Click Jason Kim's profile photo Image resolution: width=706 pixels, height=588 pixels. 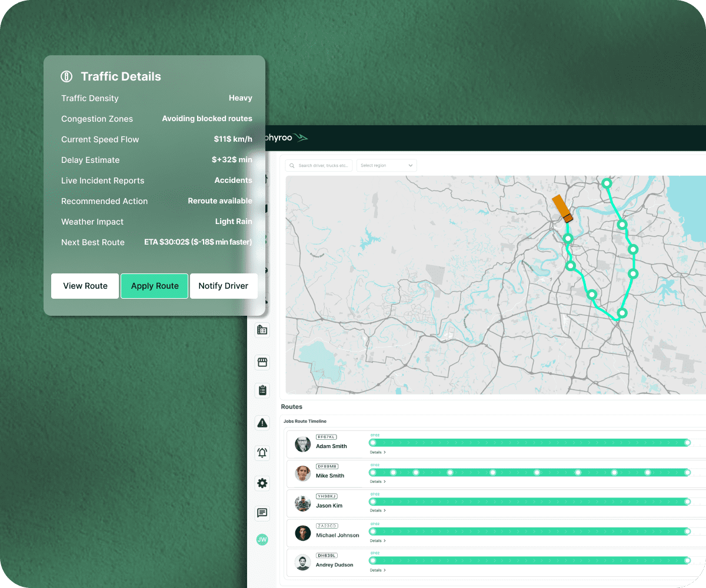coord(302,503)
